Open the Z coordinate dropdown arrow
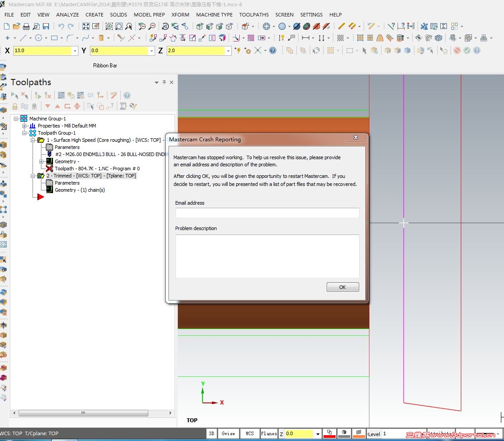The width and height of the screenshot is (504, 441). [228, 50]
